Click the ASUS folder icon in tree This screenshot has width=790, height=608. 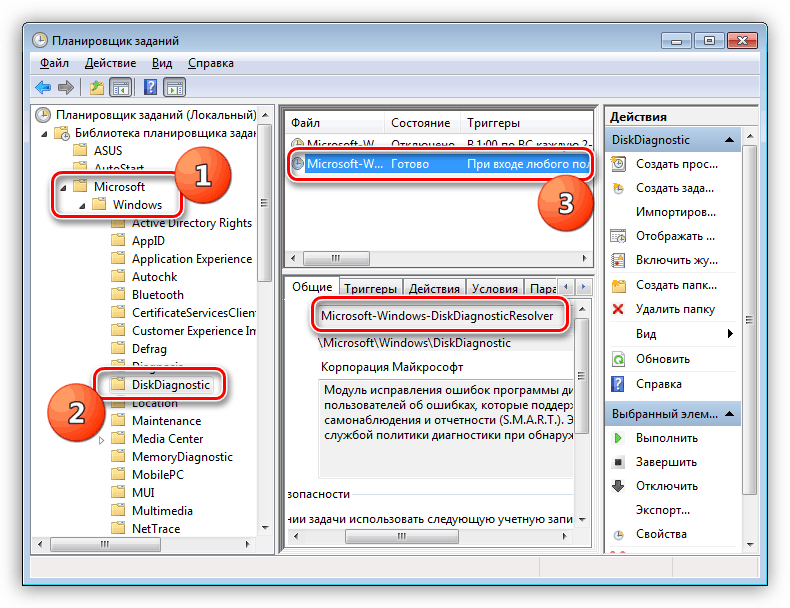tap(80, 150)
